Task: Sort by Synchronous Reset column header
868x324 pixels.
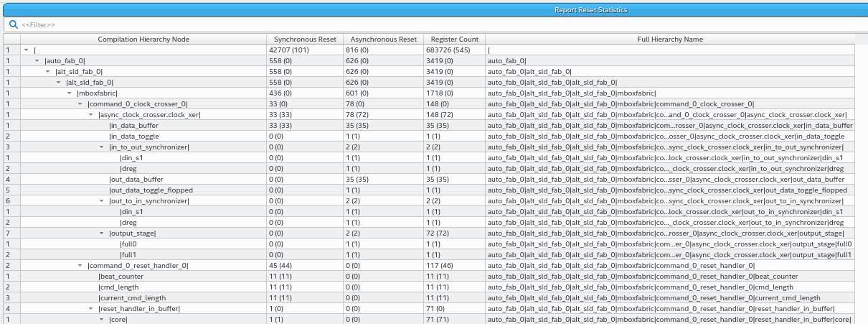Action: tap(304, 40)
